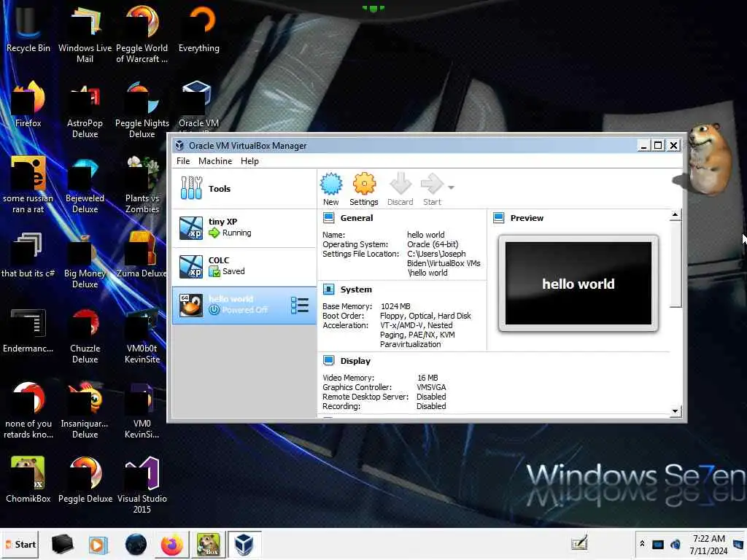Open the Machine menu

point(215,161)
